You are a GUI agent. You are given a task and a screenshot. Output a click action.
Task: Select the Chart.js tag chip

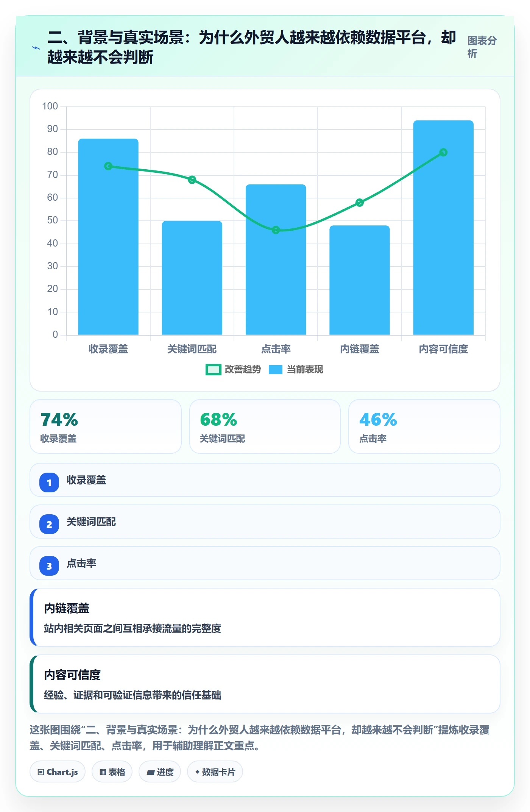click(x=58, y=772)
